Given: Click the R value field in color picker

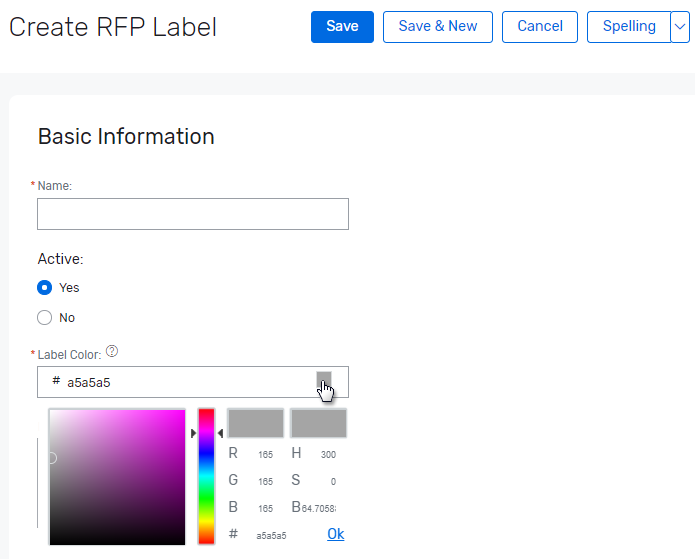Looking at the screenshot, I should click(x=265, y=454).
